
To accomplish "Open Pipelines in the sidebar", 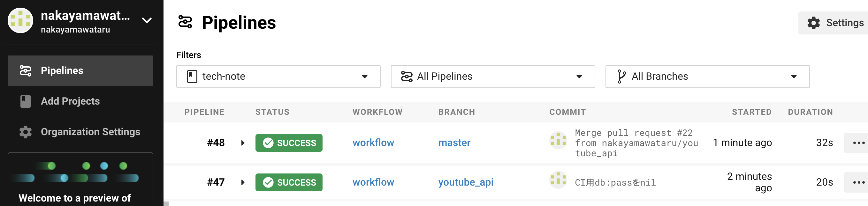I will 80,71.
